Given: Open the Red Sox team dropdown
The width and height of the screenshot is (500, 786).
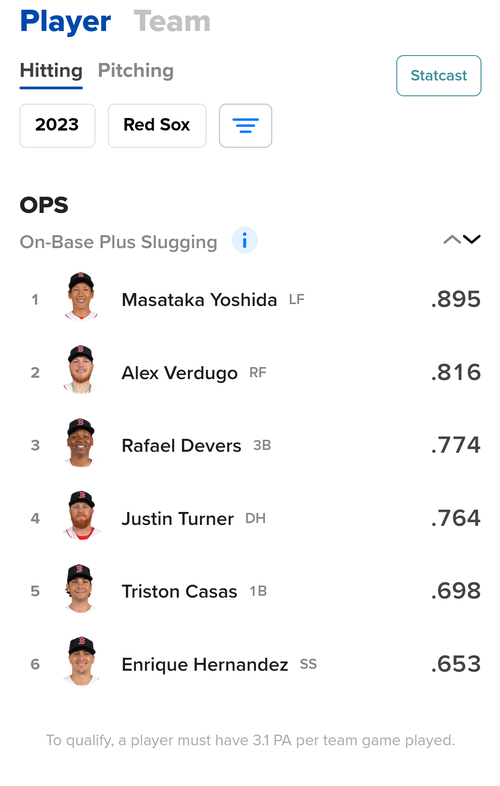Looking at the screenshot, I should point(157,125).
